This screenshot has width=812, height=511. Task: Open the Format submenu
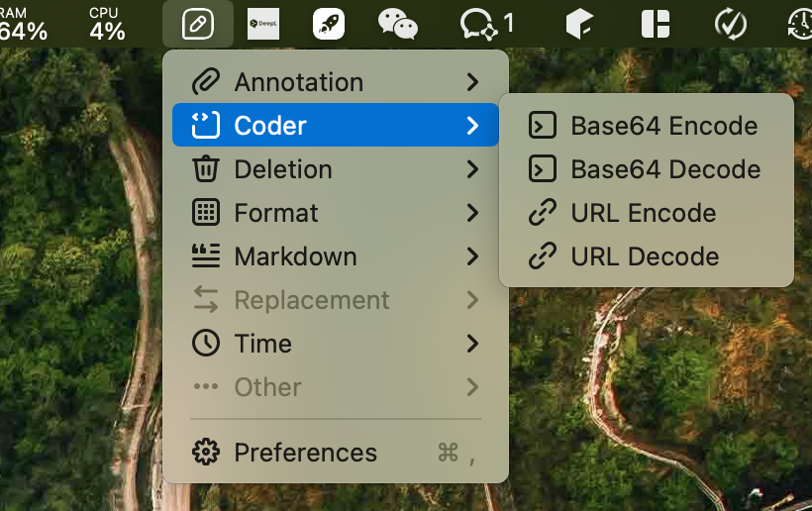(x=336, y=212)
